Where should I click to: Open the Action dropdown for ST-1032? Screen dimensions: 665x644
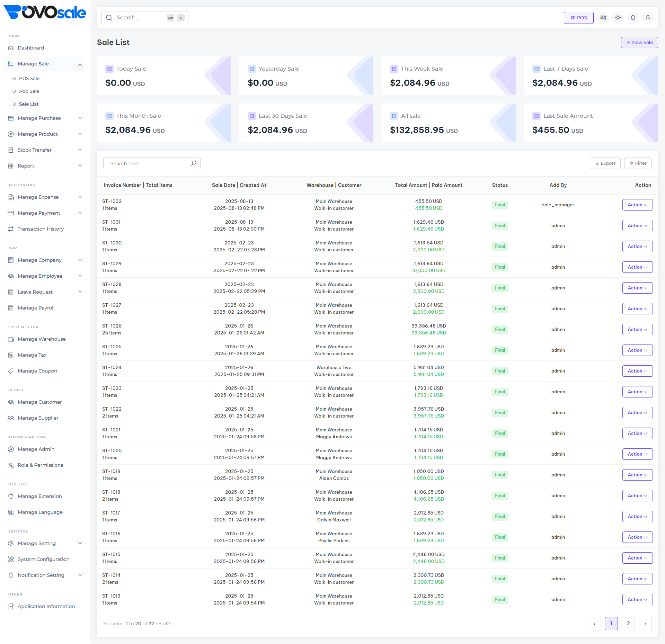(637, 205)
